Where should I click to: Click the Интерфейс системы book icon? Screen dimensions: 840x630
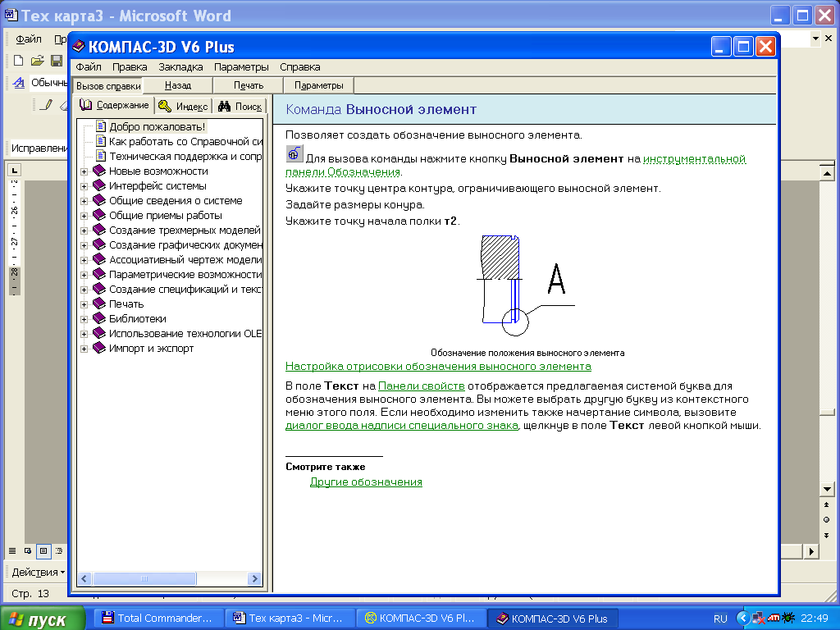coord(99,186)
